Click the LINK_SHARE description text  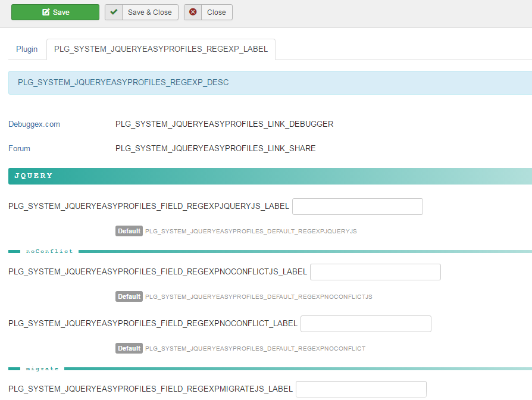(x=215, y=148)
